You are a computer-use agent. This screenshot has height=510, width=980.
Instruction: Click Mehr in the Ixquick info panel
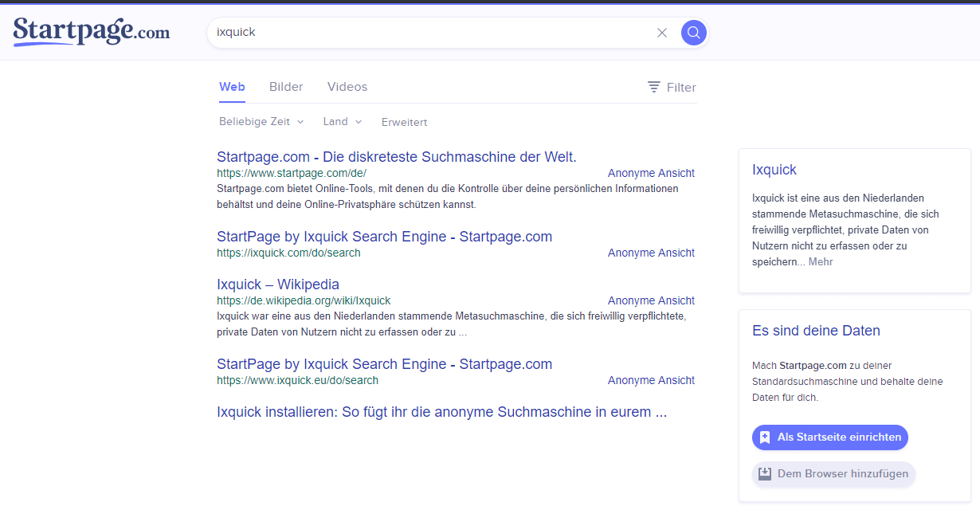click(x=821, y=261)
